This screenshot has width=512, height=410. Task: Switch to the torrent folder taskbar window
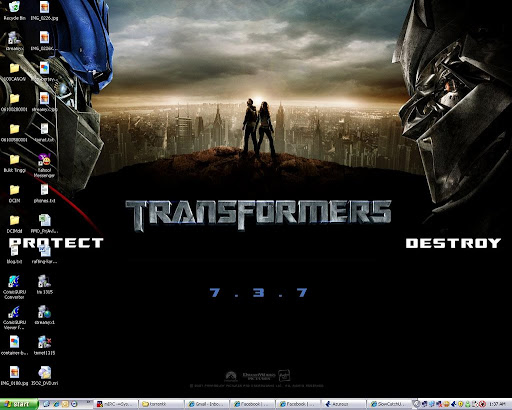click(161, 404)
